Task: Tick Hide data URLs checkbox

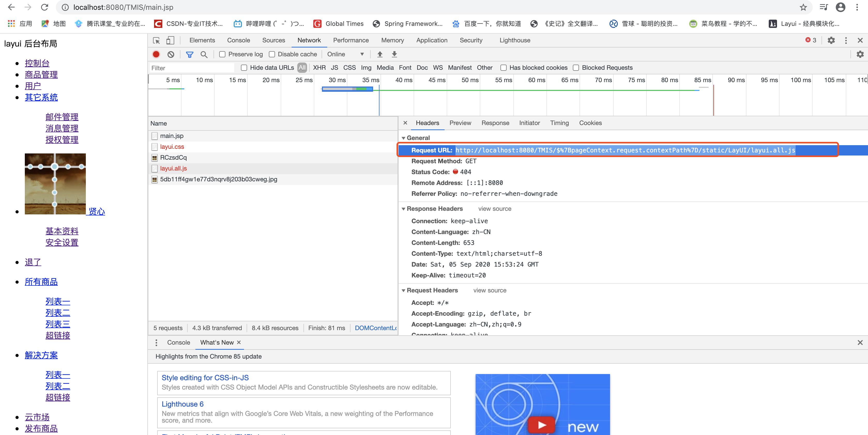Action: pyautogui.click(x=244, y=68)
